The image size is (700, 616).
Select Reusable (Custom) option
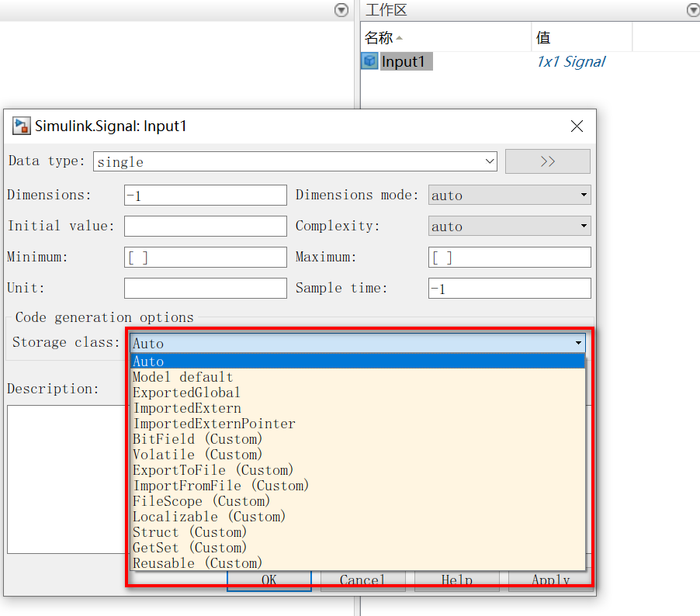tap(358, 563)
